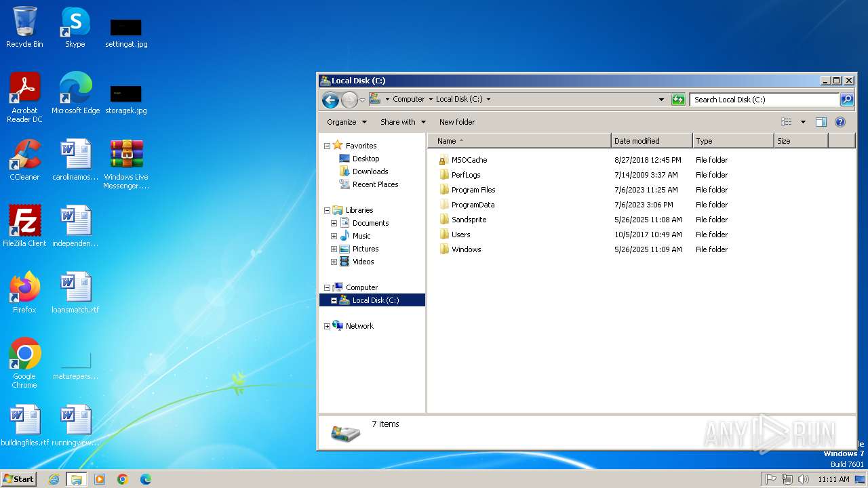The width and height of the screenshot is (868, 488).
Task: Expand the Local Disk (C:) tree node
Action: point(334,300)
